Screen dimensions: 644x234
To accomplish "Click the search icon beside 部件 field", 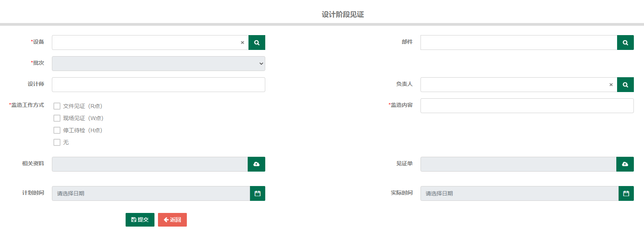I will (x=625, y=43).
